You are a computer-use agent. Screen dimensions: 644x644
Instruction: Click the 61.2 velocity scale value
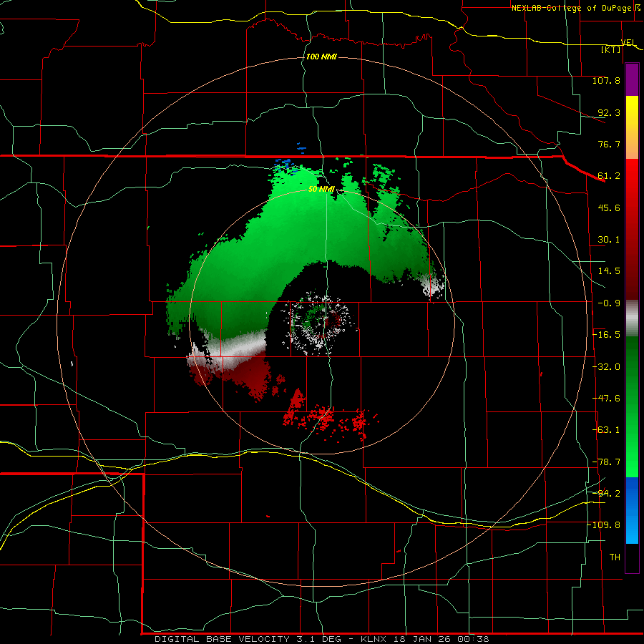[x=609, y=176]
